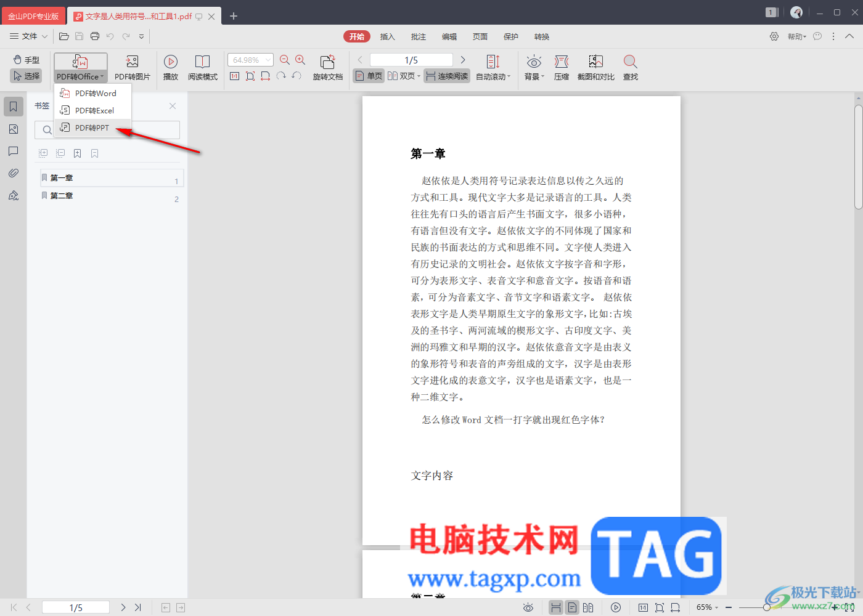Open the 65% zoom dropdown in status bar
Image resolution: width=863 pixels, height=616 pixels.
click(707, 607)
